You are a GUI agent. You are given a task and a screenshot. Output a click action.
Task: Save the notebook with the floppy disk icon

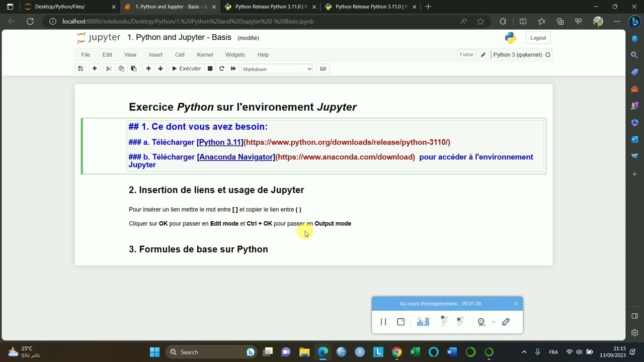pos(80,69)
